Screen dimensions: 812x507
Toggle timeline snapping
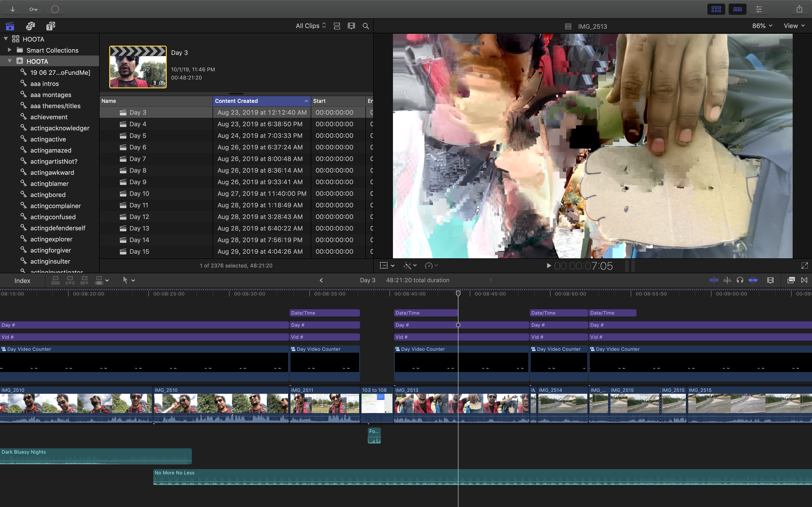click(x=753, y=280)
